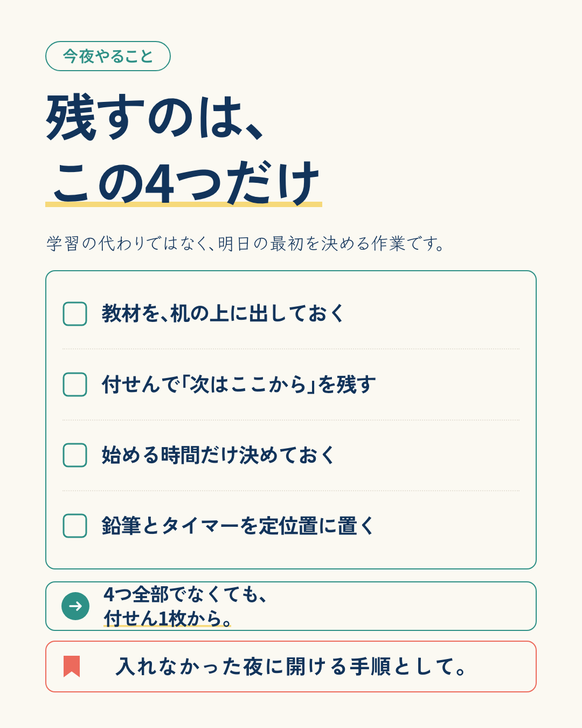Check the 付せんで「次はここから」を残す checkbox
The image size is (582, 728).
[75, 384]
